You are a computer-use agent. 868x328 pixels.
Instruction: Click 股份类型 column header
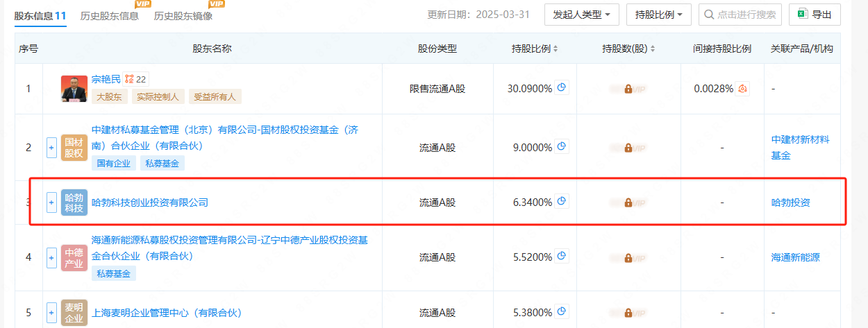click(x=437, y=49)
